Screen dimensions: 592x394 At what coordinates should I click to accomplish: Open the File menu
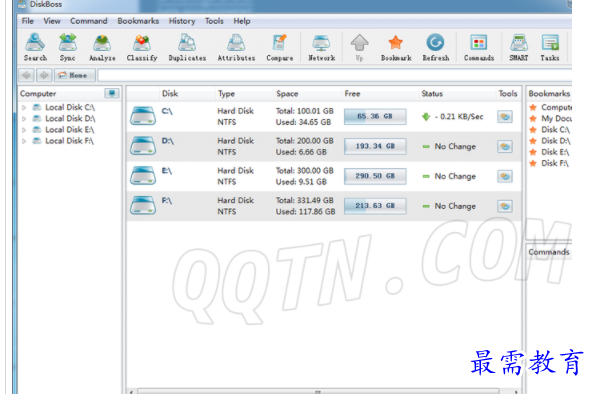[x=28, y=21]
